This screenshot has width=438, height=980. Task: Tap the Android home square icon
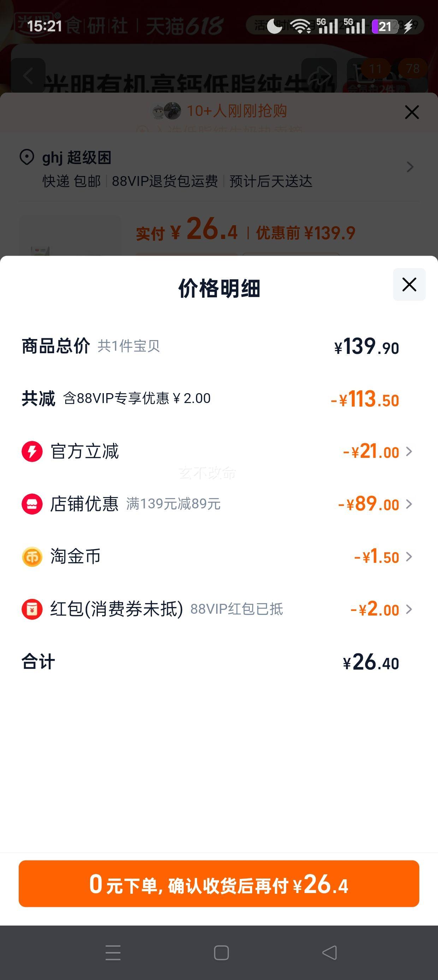pos(221,953)
